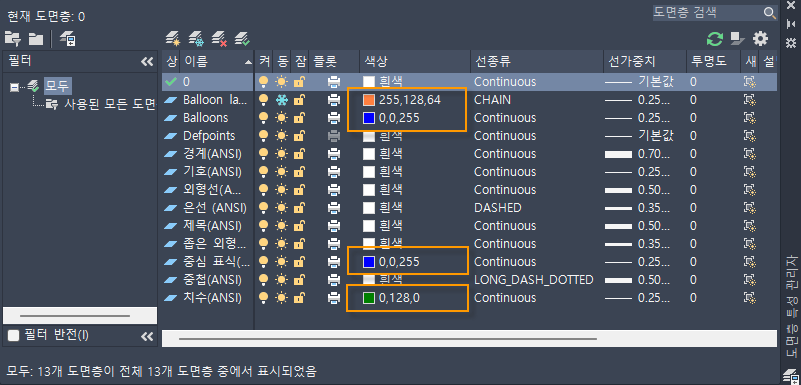Open the New Property Filter icon
Screen dimensions: 801x385
[x=13, y=38]
